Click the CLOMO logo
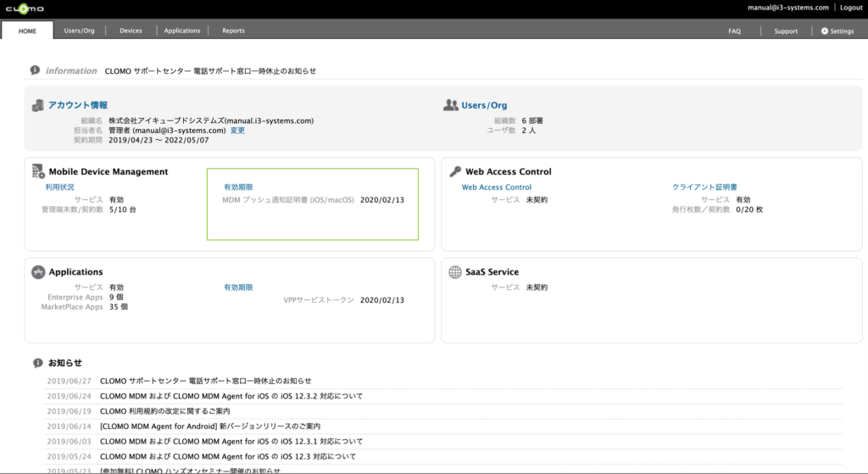Screen dimensions: 868x474 (25, 8)
